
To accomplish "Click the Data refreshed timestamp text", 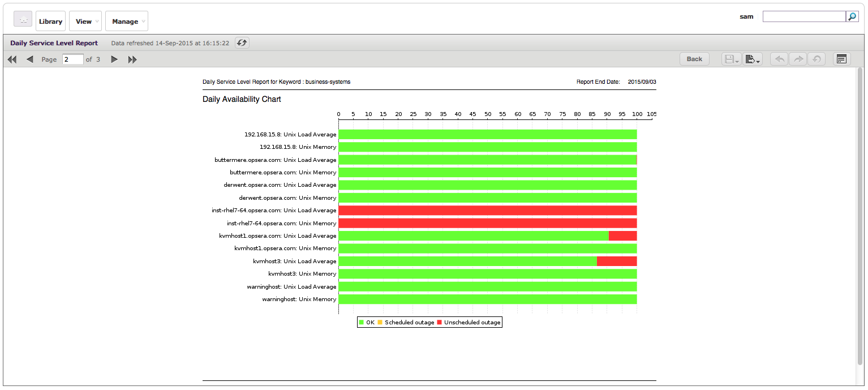I will [170, 43].
